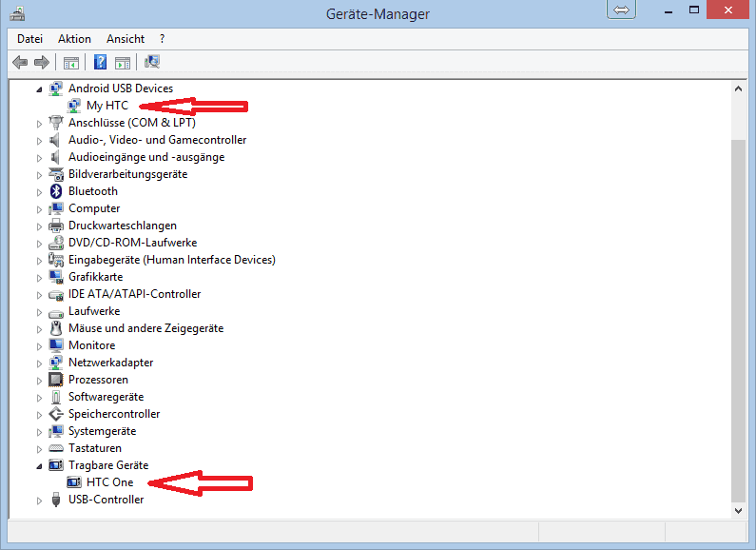
Task: Select the Eingabegeräte (Human Interface Devices) label
Action: coord(172,260)
